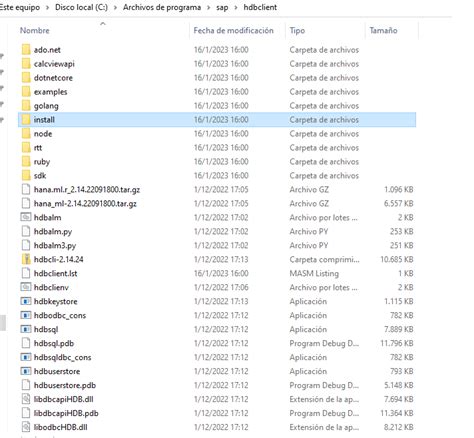
Task: Click the libdbcapiHDB.pdb file icon
Action: click(x=26, y=413)
